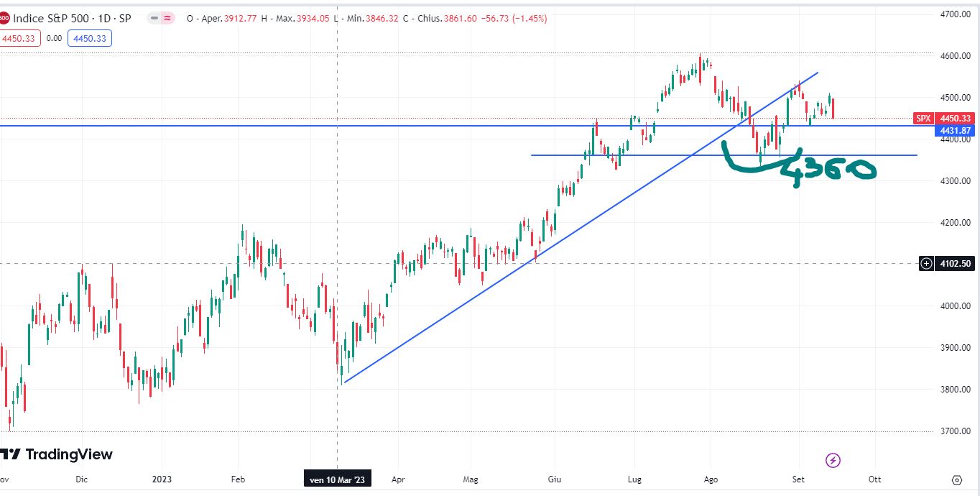This screenshot has height=496, width=980.
Task: Click the change value −56.73 (−1.45%)
Action: [514, 19]
